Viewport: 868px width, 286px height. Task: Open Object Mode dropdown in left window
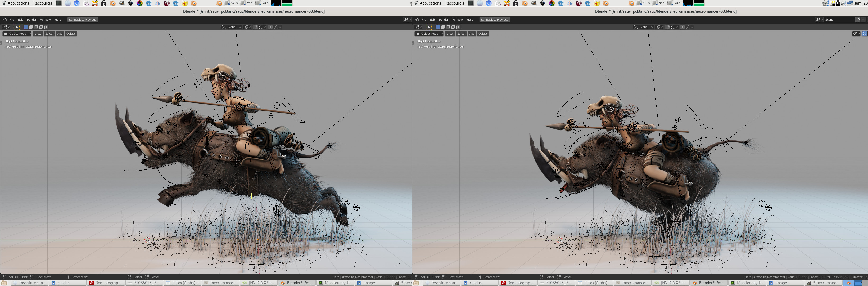pos(17,33)
